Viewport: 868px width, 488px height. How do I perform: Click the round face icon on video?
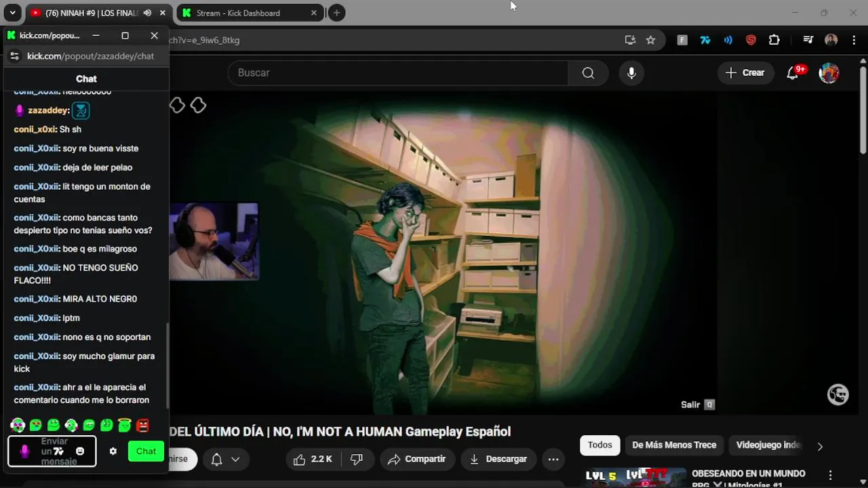838,394
